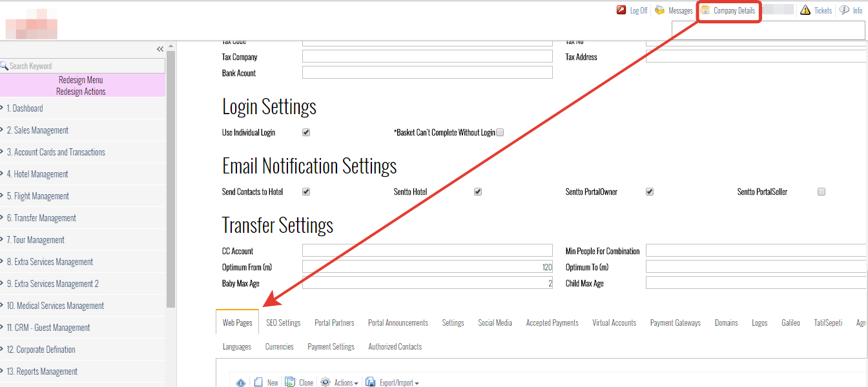Click the Tax Address input field

[x=757, y=57]
